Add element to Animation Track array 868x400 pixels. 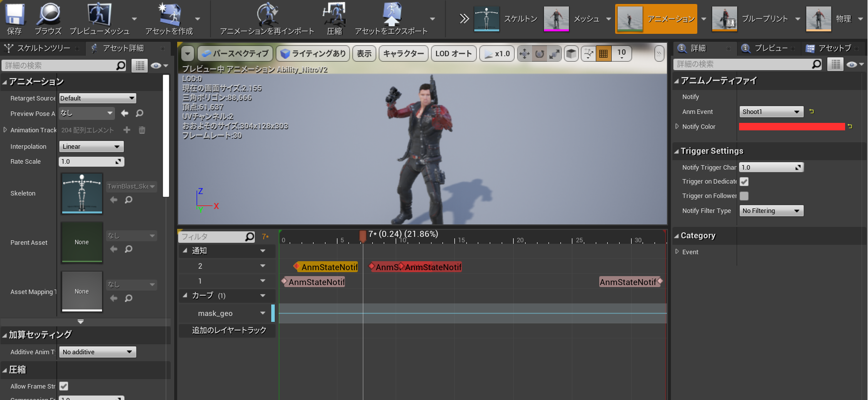coord(127,130)
